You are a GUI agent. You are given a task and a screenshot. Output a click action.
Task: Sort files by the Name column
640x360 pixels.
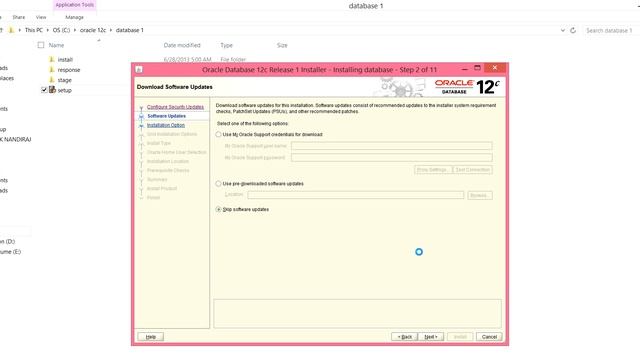(56, 45)
